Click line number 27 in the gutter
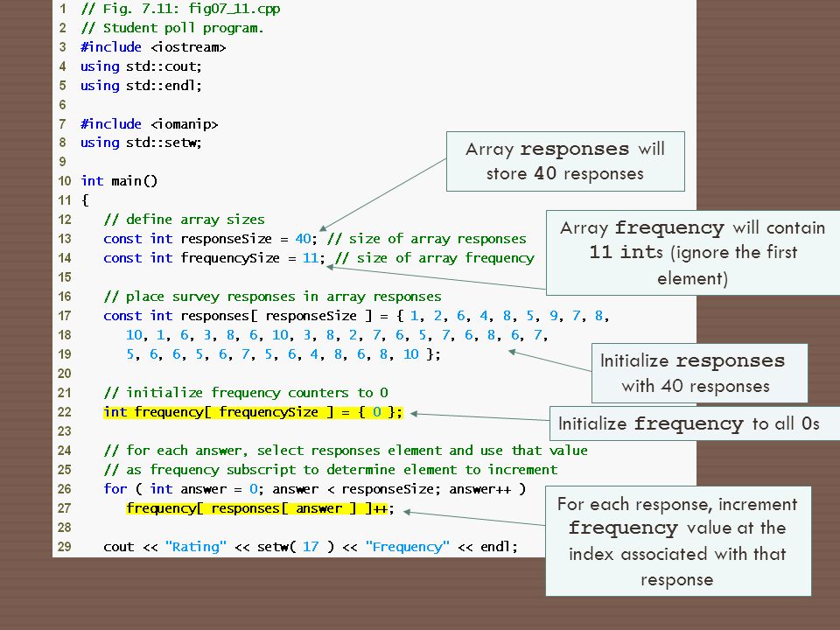Screen dimensions: 840x630 tap(65, 508)
